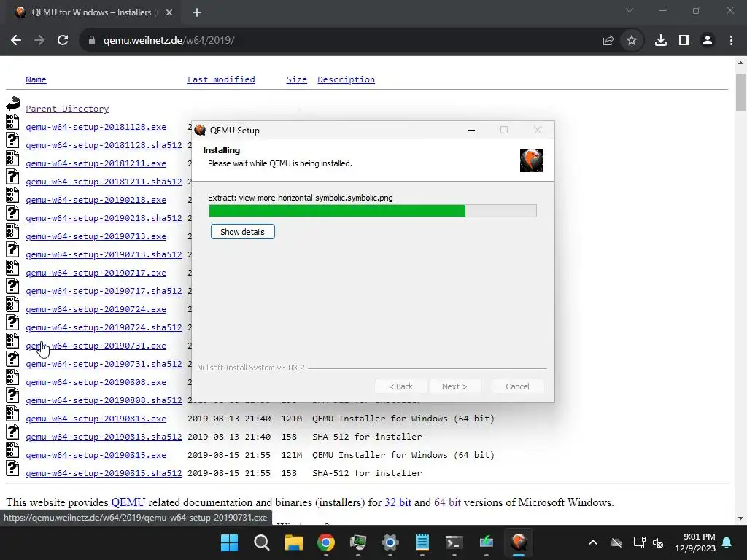The image size is (747, 560).
Task: Open terminal app in the taskbar
Action: tap(454, 542)
